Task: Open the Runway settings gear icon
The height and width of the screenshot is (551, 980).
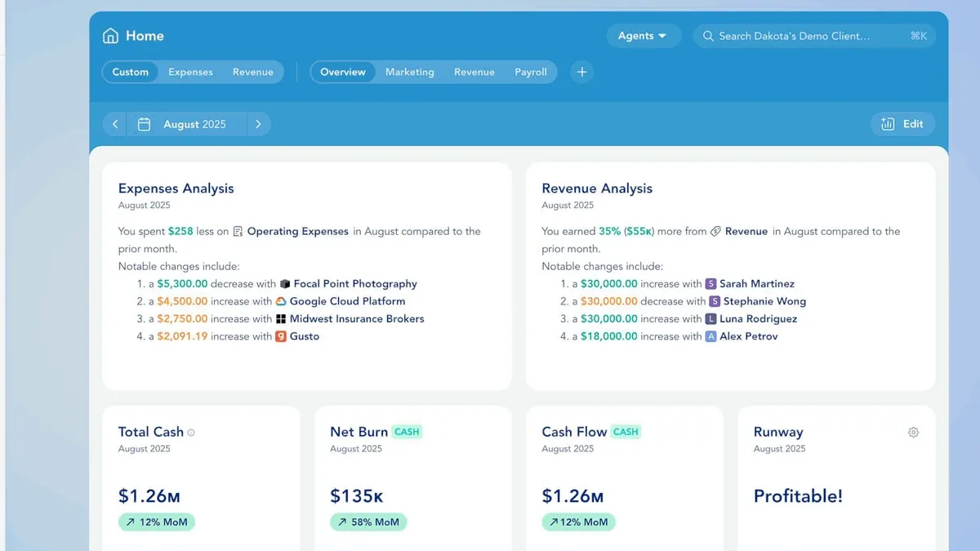Action: click(913, 433)
